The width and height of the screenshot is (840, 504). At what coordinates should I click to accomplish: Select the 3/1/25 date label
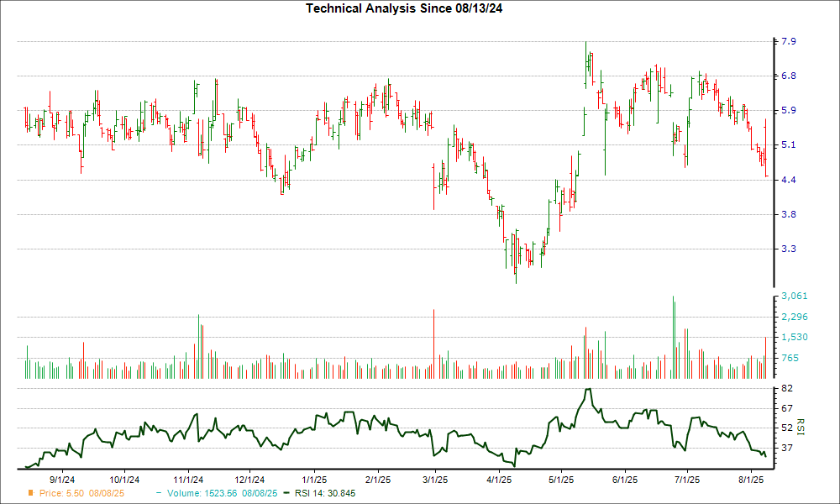[x=435, y=480]
